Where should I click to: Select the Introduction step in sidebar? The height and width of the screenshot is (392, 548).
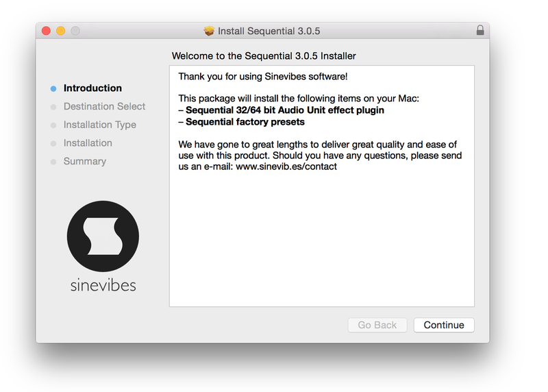coord(92,88)
